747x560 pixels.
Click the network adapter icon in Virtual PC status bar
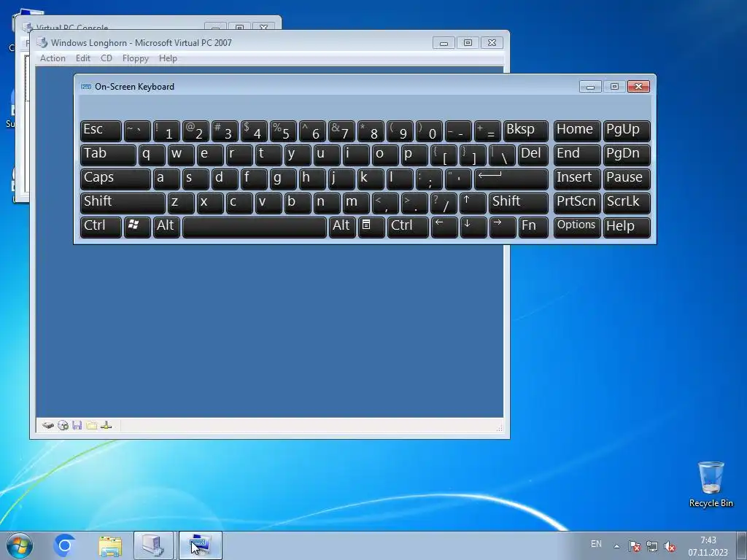click(x=107, y=425)
